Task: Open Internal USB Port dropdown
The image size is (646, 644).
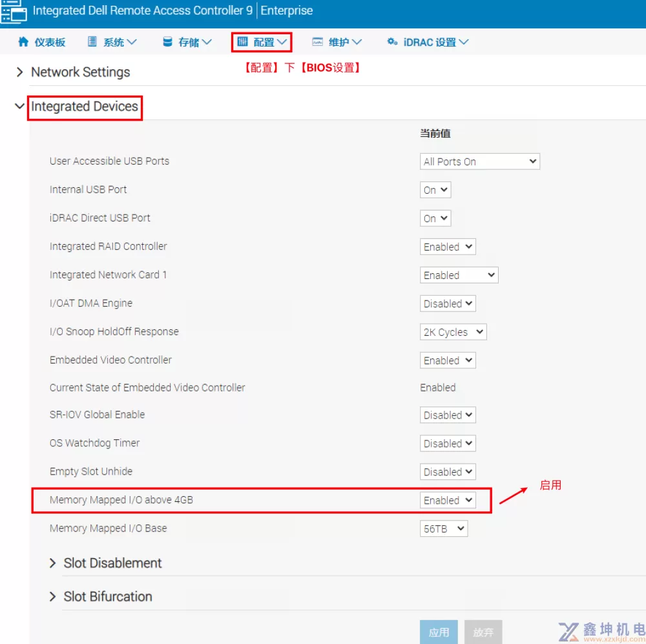Action: (435, 190)
